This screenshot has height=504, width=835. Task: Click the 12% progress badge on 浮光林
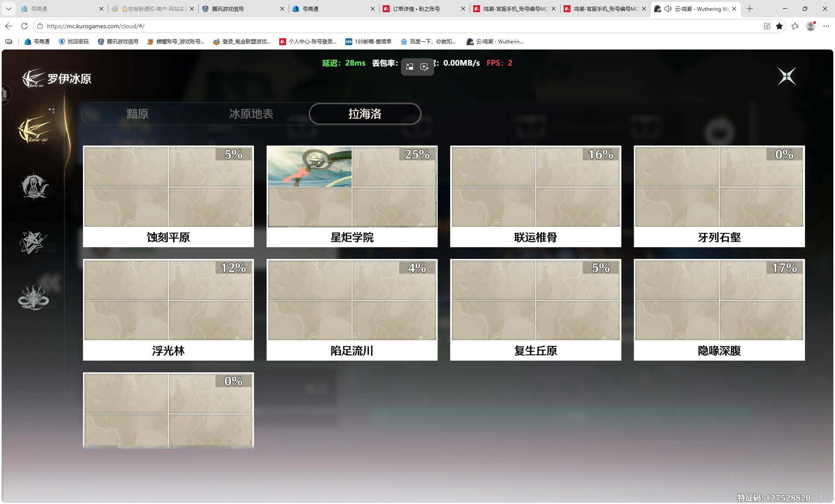click(x=234, y=268)
